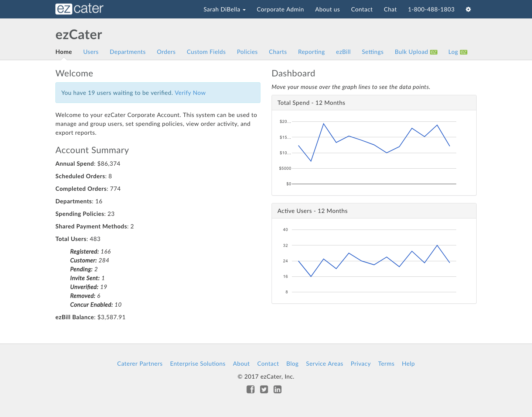532x417 pixels.
Task: Expand the Sarah DiBella user dropdown
Action: (225, 10)
